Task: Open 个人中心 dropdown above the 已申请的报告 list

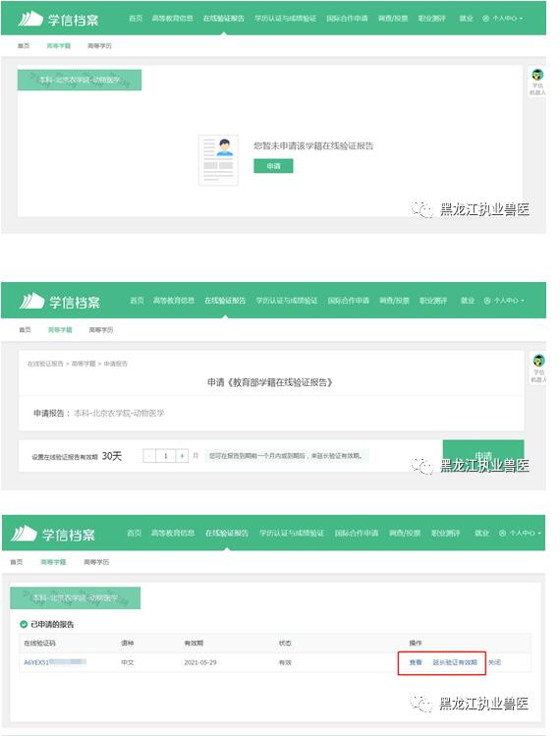Action: pos(520,534)
